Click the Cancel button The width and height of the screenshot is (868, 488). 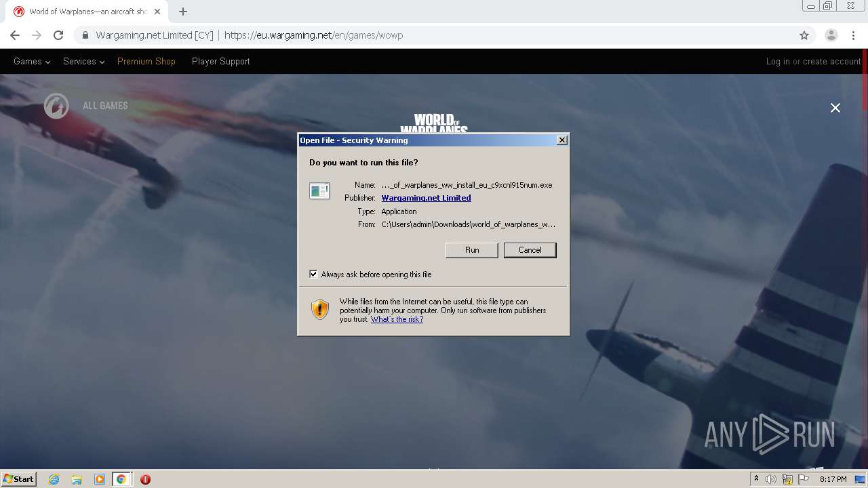click(530, 250)
